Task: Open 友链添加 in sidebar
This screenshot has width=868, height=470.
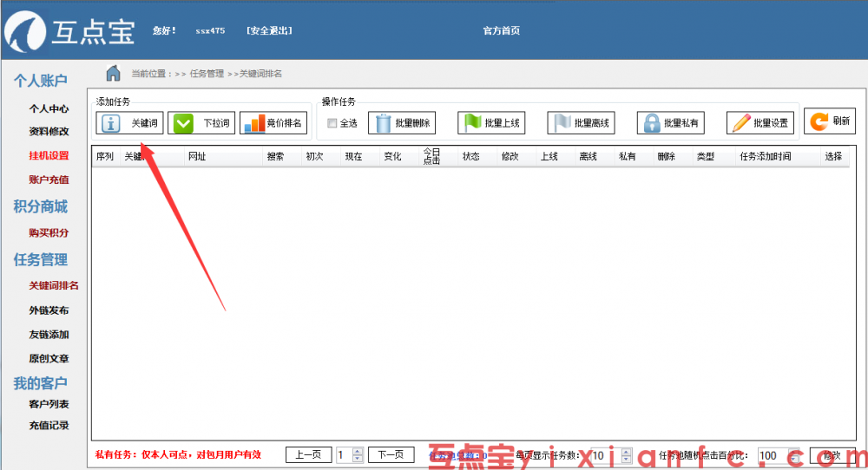Action: click(x=49, y=335)
